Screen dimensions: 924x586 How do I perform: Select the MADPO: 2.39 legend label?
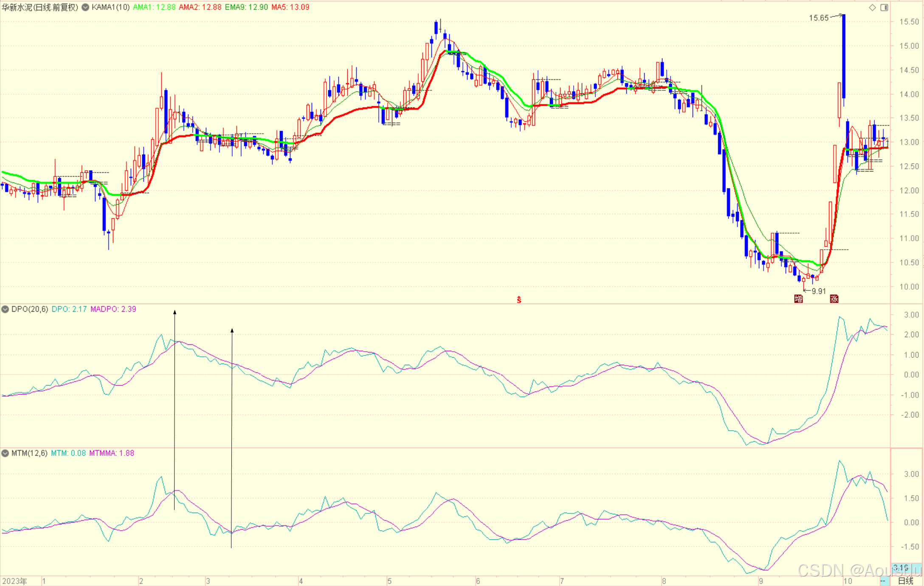[113, 309]
